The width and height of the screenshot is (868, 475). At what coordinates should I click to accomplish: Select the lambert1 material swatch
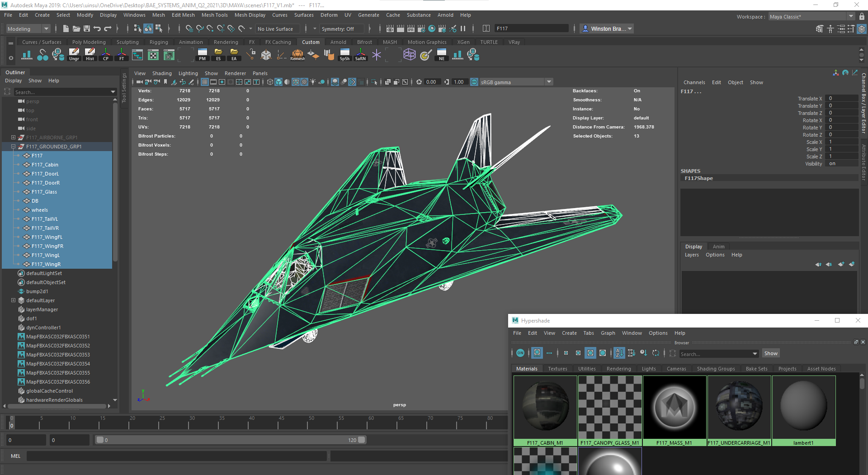803,411
